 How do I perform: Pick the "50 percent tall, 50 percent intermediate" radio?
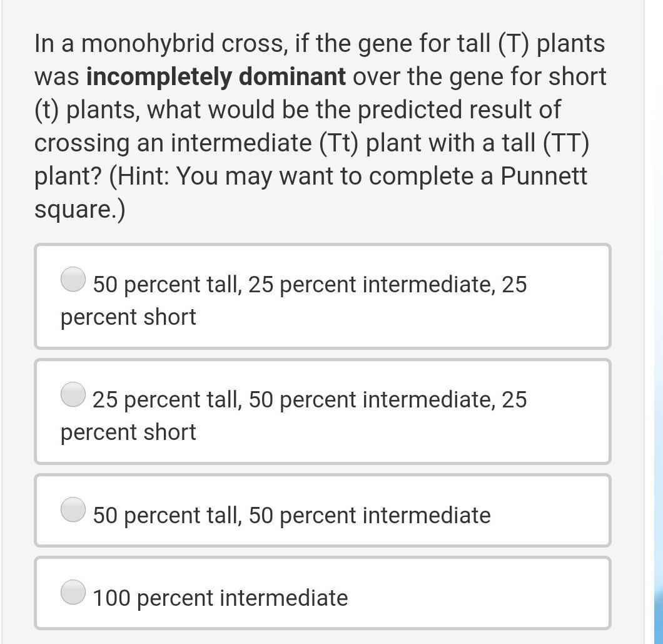coord(73,509)
